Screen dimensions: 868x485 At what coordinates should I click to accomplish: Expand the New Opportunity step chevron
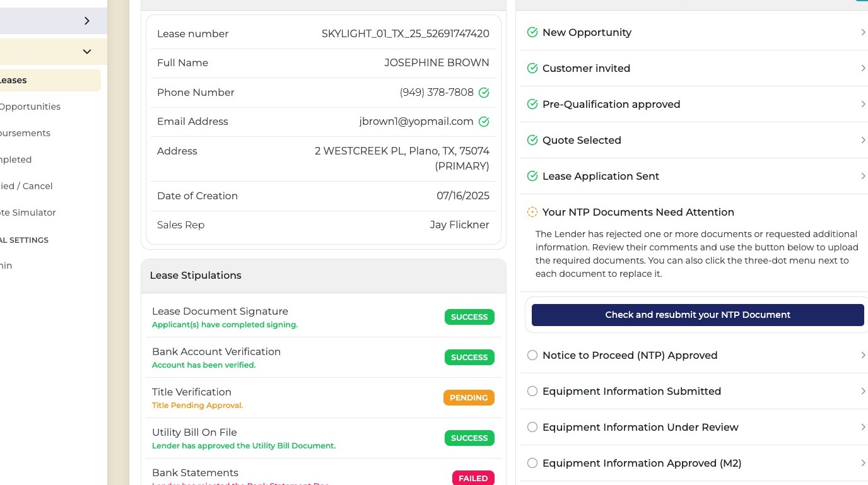click(x=863, y=32)
